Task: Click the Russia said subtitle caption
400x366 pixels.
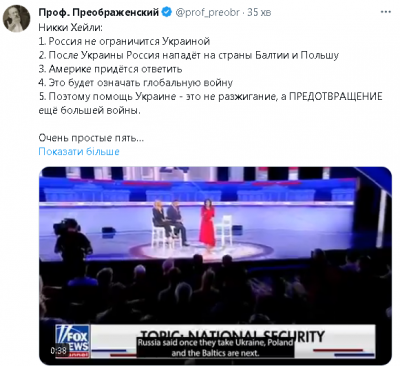Action: pos(215,348)
